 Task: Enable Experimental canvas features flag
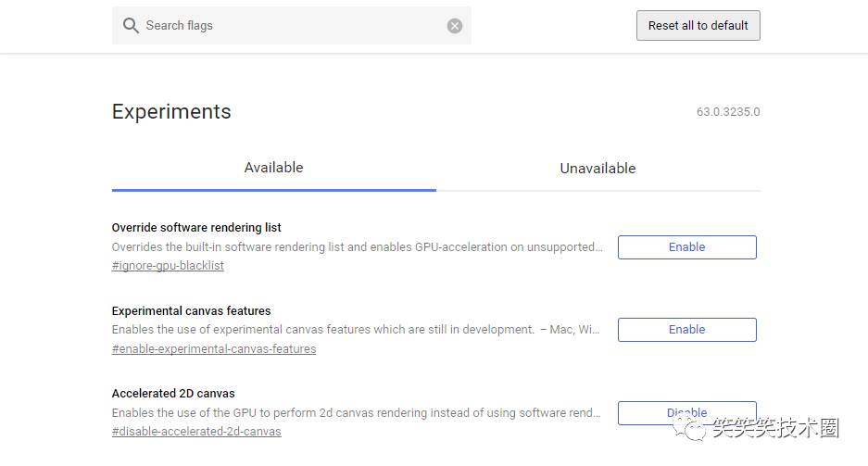pos(686,330)
